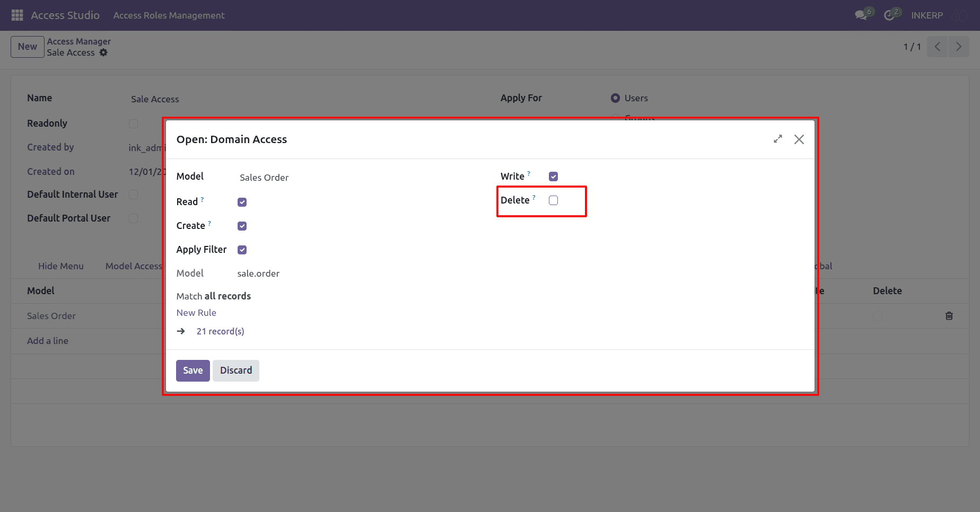Uncheck the Read permission checkbox

coord(242,202)
